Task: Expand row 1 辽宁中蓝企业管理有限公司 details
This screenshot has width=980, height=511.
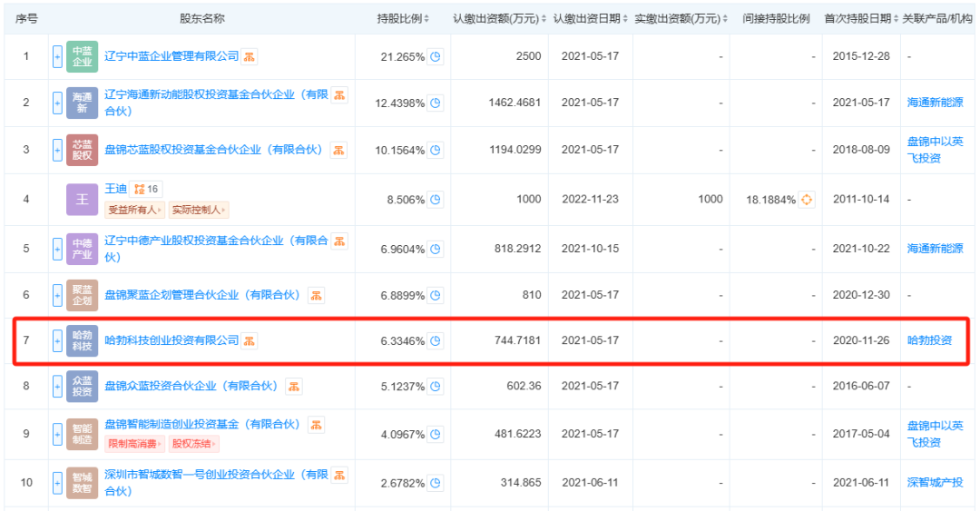Action: tap(57, 57)
